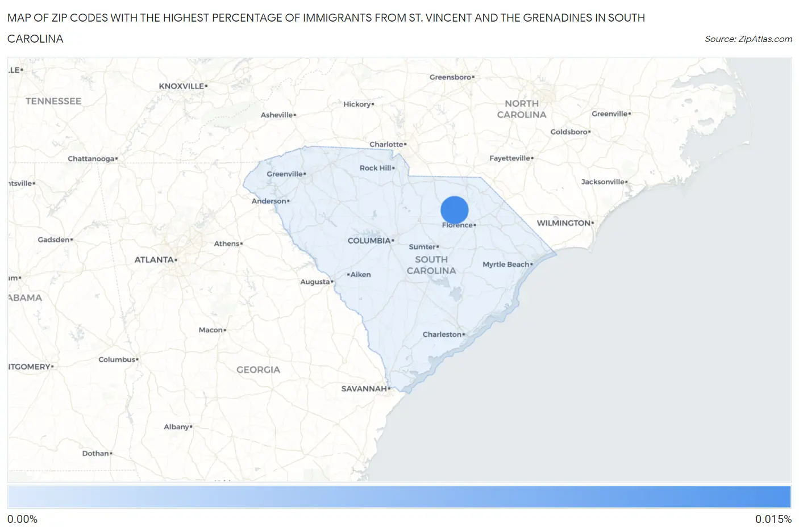Click the blue zip code bubble near Florence
Viewport: 799px width, 532px height.
[455, 210]
